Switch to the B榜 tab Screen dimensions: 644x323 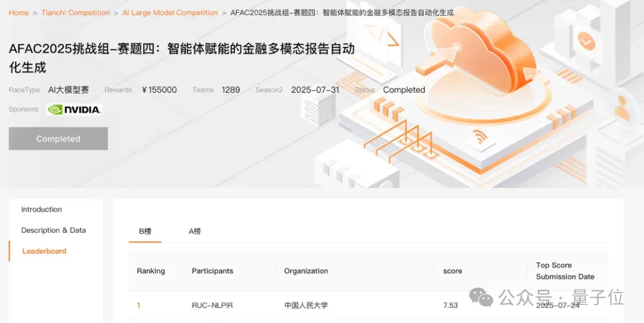click(145, 231)
